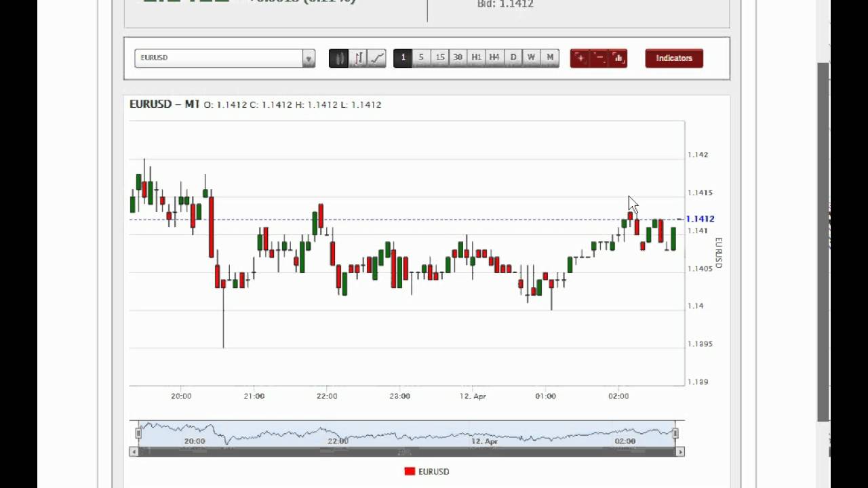Click the red zoom out minus icon
Screen dimensions: 868x488
tap(599, 58)
